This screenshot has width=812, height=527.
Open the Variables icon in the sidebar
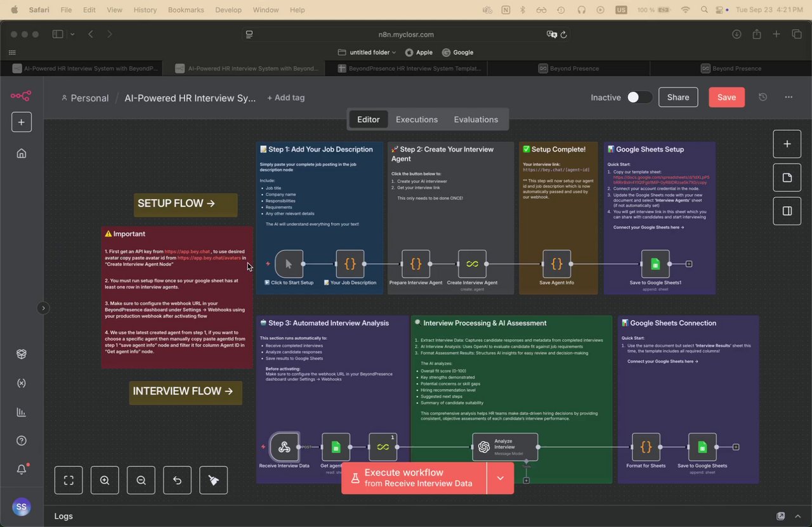click(21, 383)
